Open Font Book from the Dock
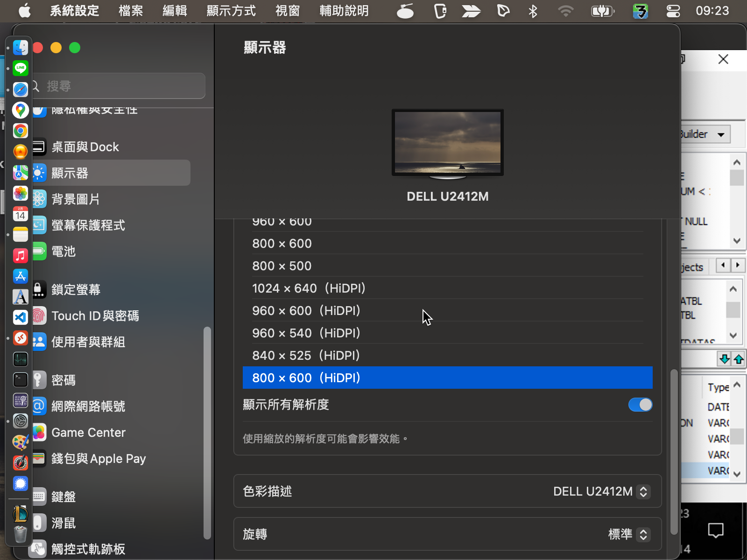Screen dimensions: 747x560 point(21,297)
